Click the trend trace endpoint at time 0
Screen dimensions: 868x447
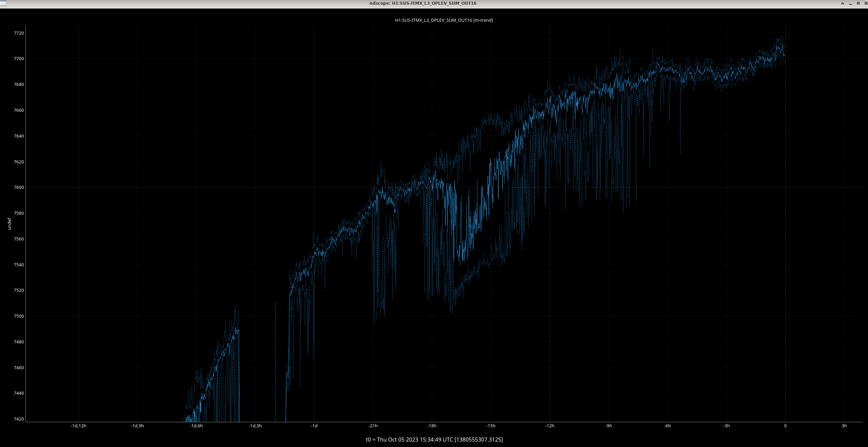(x=785, y=56)
